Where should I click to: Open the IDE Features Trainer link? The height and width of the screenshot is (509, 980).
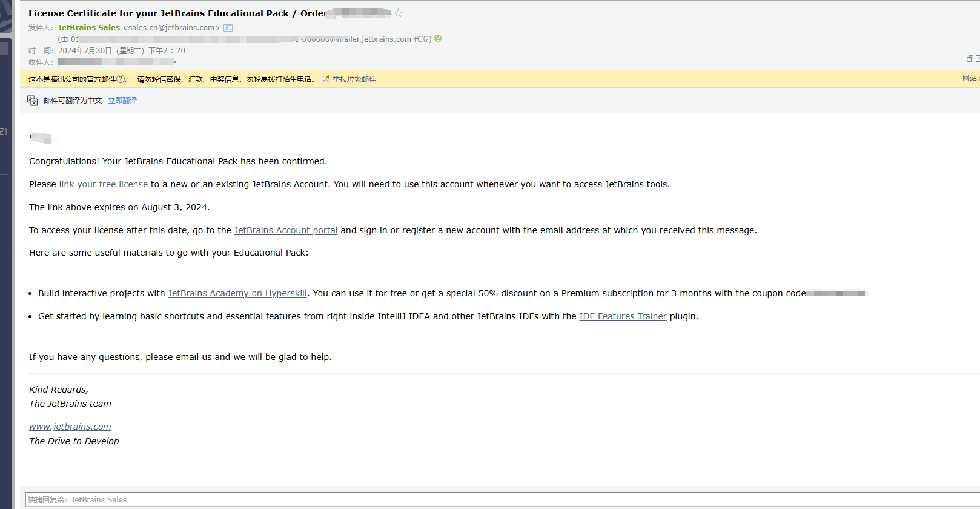coord(623,316)
